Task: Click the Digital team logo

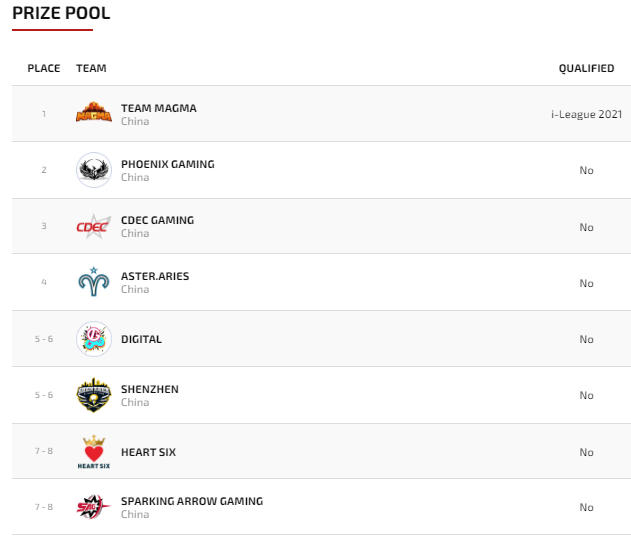Action: pyautogui.click(x=94, y=339)
